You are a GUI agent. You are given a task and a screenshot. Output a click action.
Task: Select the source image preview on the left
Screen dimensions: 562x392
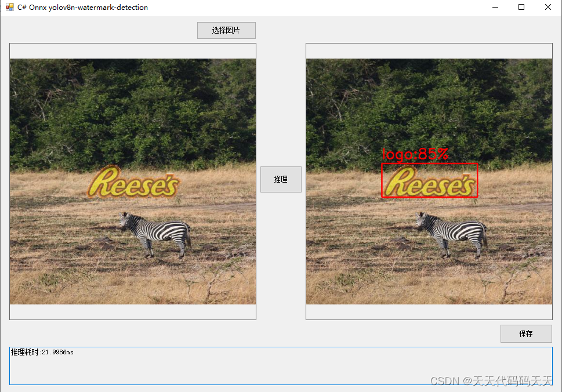[133, 182]
